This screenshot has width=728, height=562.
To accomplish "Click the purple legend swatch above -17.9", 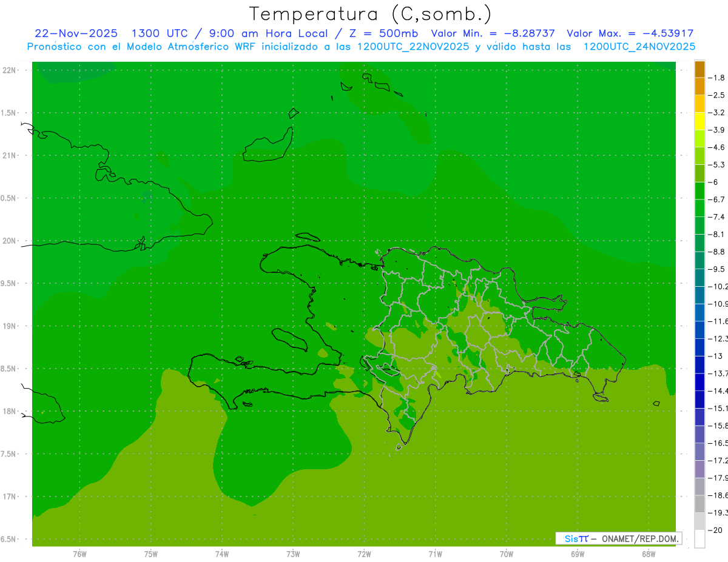I will pos(699,469).
